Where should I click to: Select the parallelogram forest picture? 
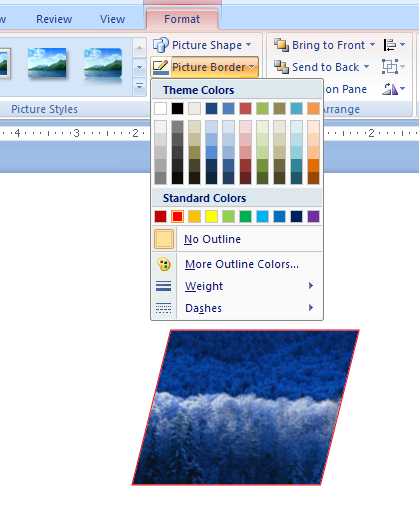(x=246, y=407)
